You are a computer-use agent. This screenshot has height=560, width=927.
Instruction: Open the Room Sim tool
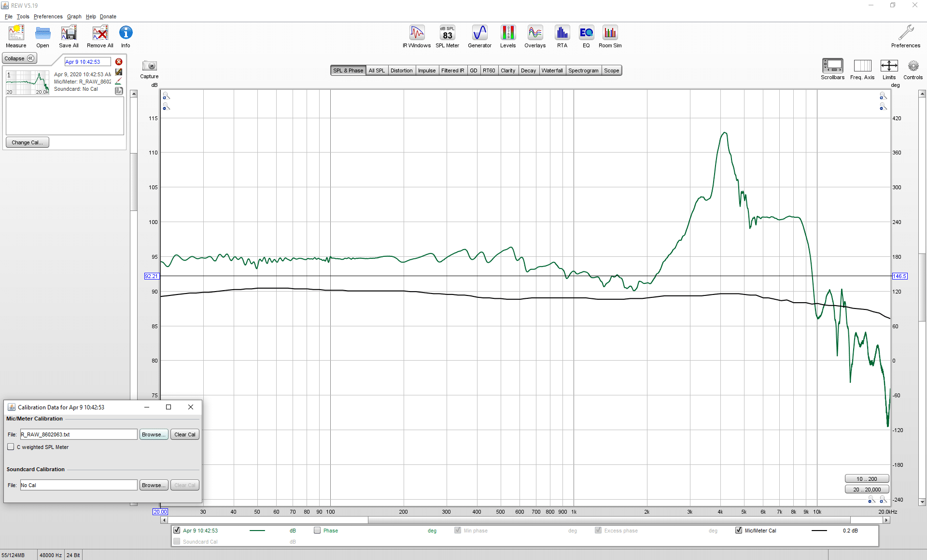[x=610, y=37]
